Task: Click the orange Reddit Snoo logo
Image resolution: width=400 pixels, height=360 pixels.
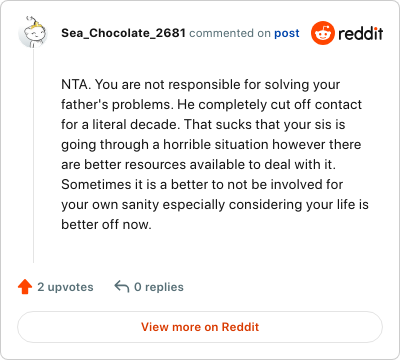Action: pyautogui.click(x=322, y=33)
